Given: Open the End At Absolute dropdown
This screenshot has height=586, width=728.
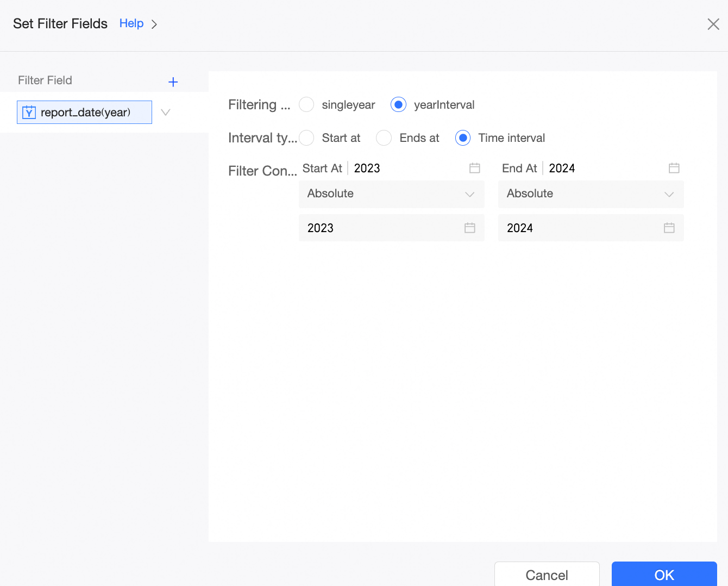Looking at the screenshot, I should pos(591,194).
